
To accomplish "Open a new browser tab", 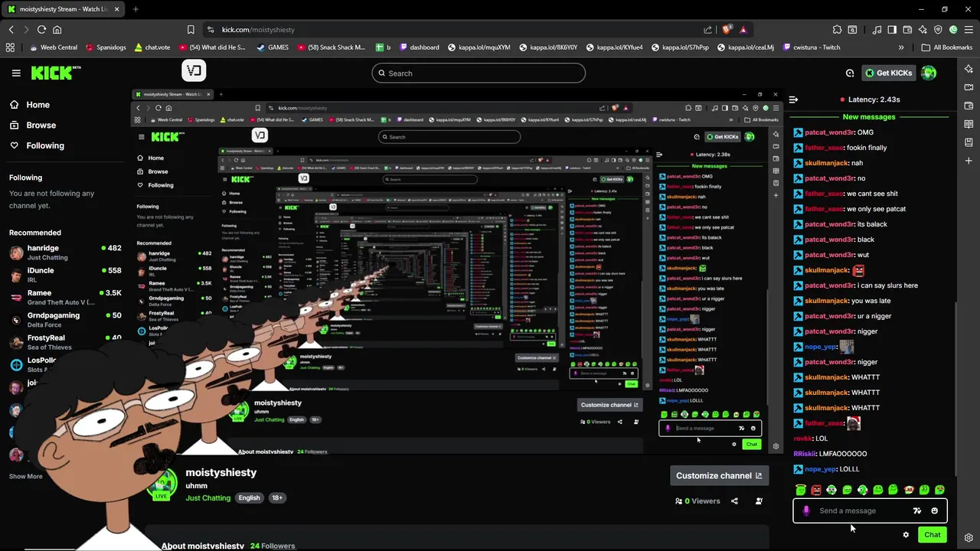I will tap(136, 9).
